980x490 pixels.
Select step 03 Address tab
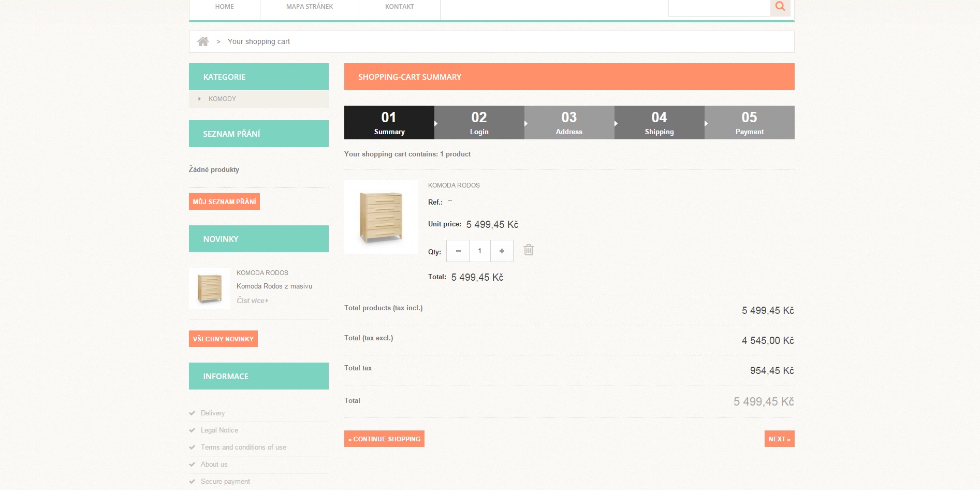pyautogui.click(x=569, y=123)
